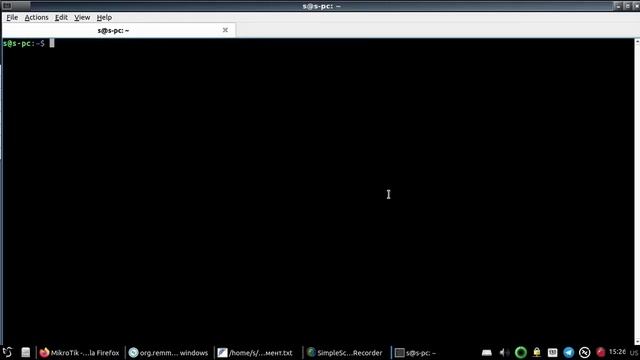
Task: Switch to org.remmina windows taskbar item
Action: [x=169, y=353]
